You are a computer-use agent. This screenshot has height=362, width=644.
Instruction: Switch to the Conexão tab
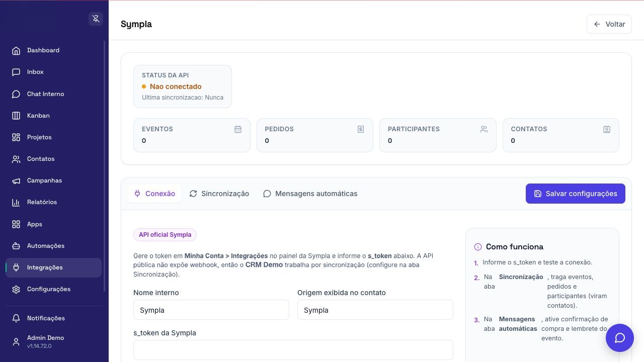coord(154,194)
